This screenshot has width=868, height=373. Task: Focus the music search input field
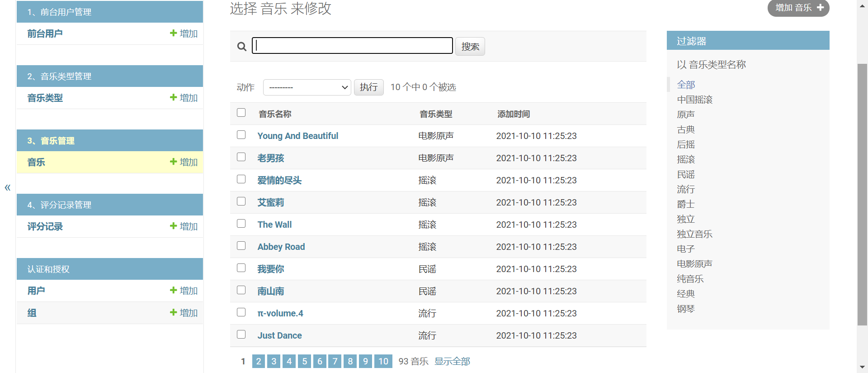click(x=352, y=45)
